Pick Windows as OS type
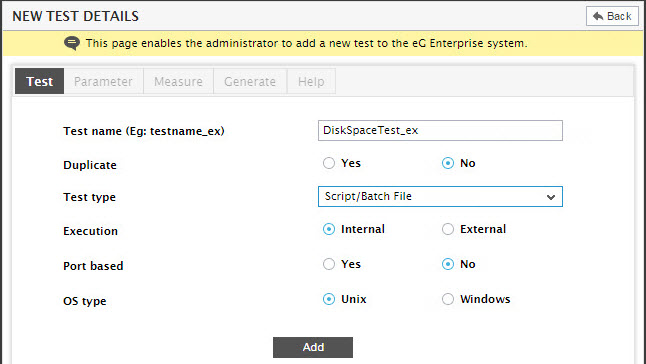This screenshot has width=646, height=364. [x=448, y=299]
